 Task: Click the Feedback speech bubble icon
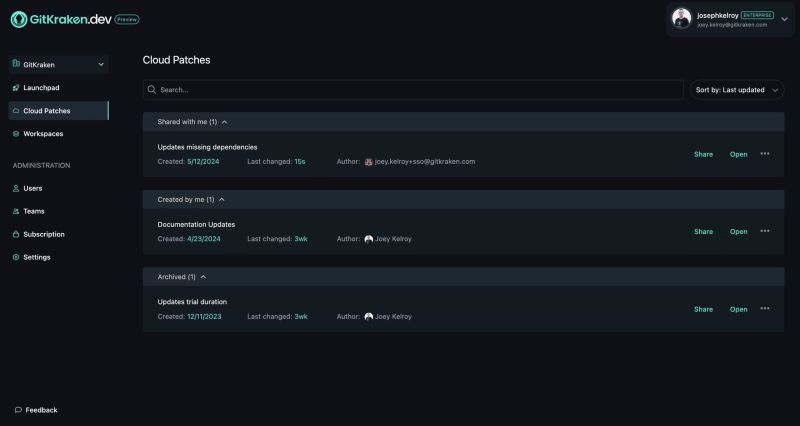tap(18, 410)
